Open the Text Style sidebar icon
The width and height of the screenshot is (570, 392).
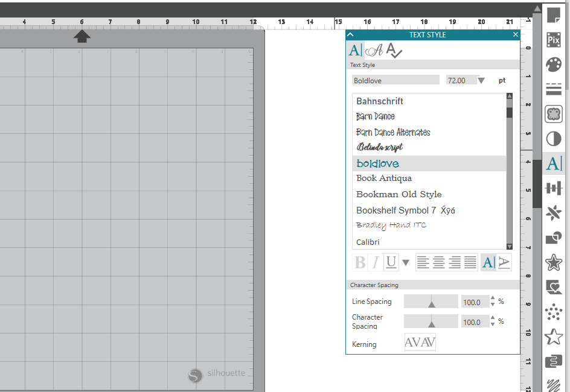pyautogui.click(x=554, y=163)
